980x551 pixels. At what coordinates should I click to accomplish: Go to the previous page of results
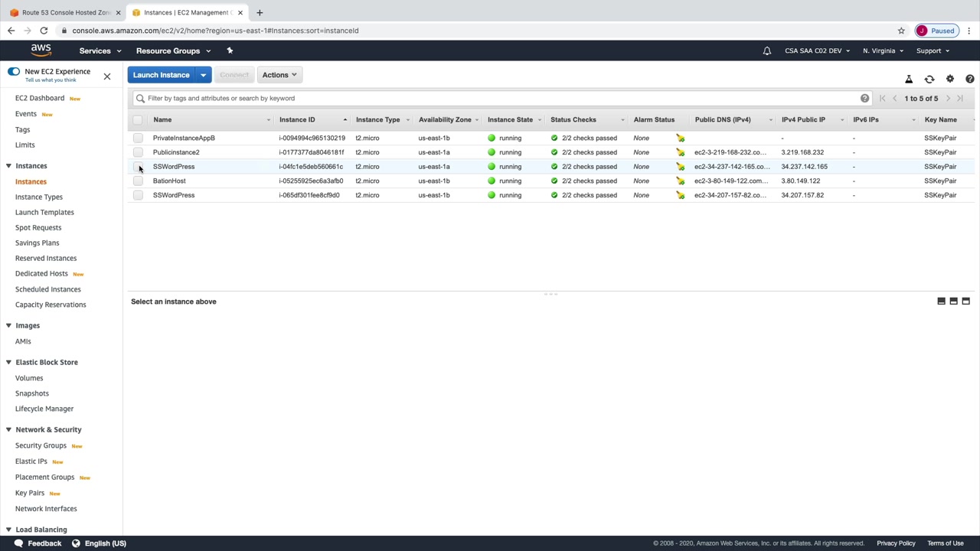[x=894, y=98]
